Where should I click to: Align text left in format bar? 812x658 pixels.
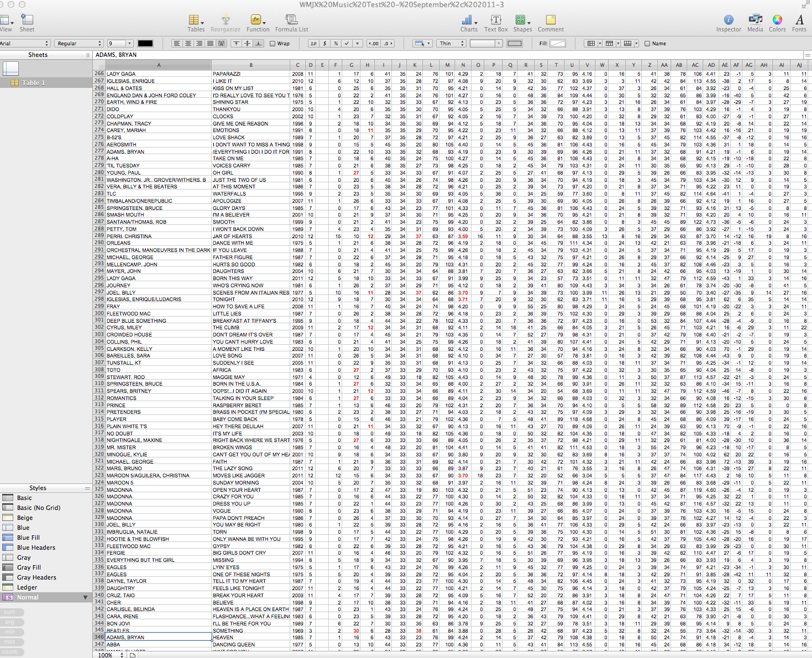coord(177,43)
